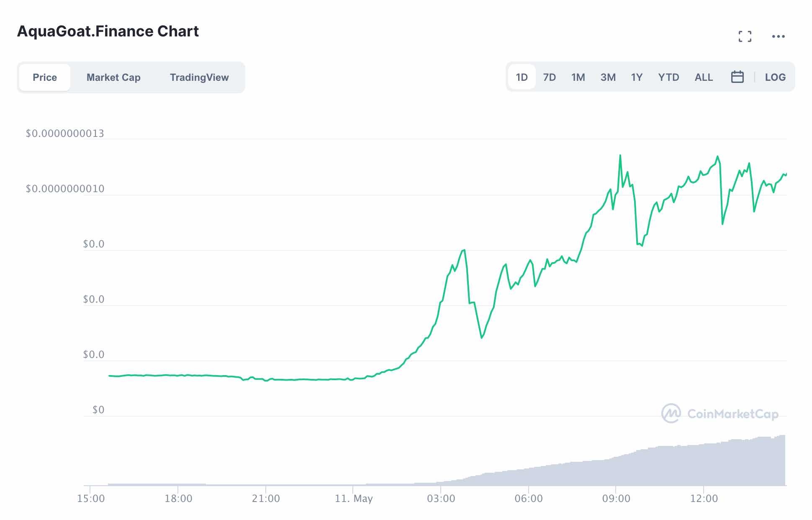Open the TradingView tab
Viewport: 812px width, 520px height.
199,77
